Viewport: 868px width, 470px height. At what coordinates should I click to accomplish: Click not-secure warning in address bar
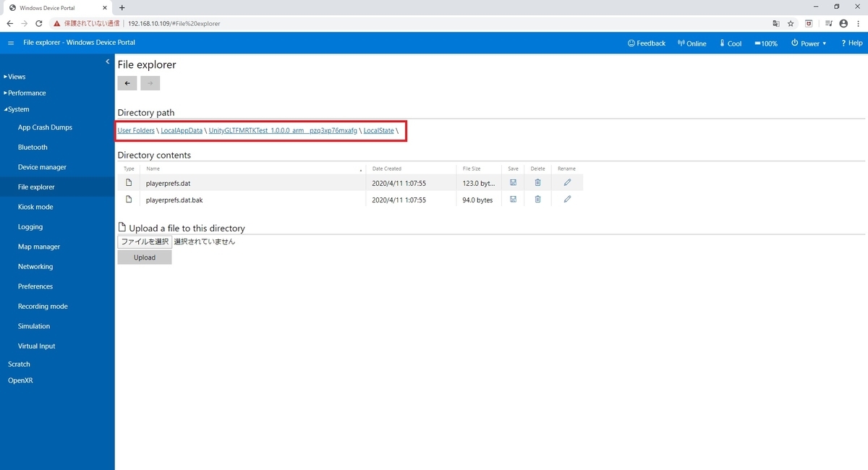pyautogui.click(x=86, y=23)
